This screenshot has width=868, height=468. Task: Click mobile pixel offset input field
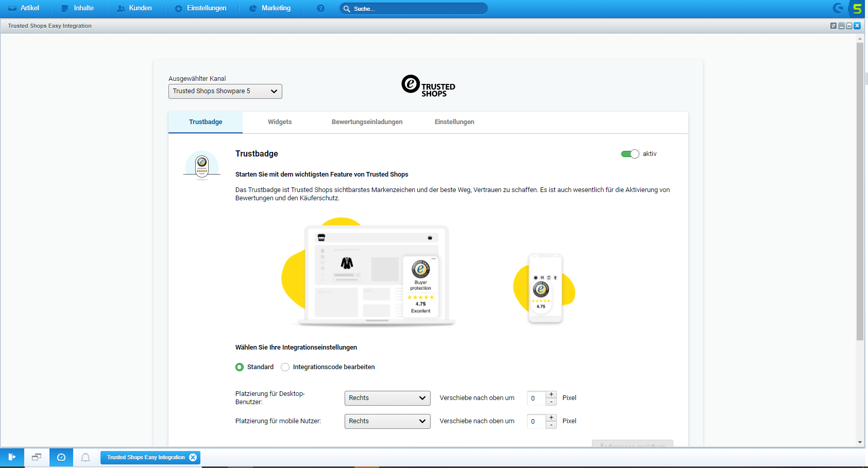(536, 421)
